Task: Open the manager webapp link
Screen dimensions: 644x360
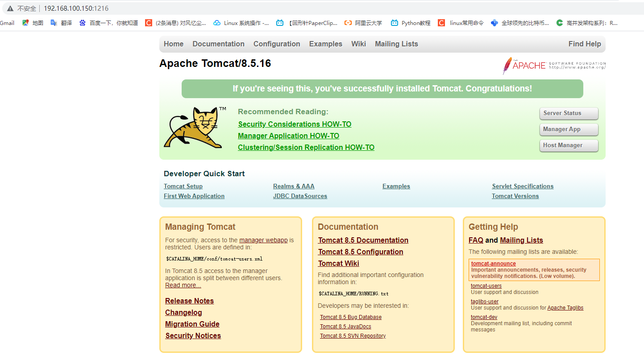Action: click(263, 240)
